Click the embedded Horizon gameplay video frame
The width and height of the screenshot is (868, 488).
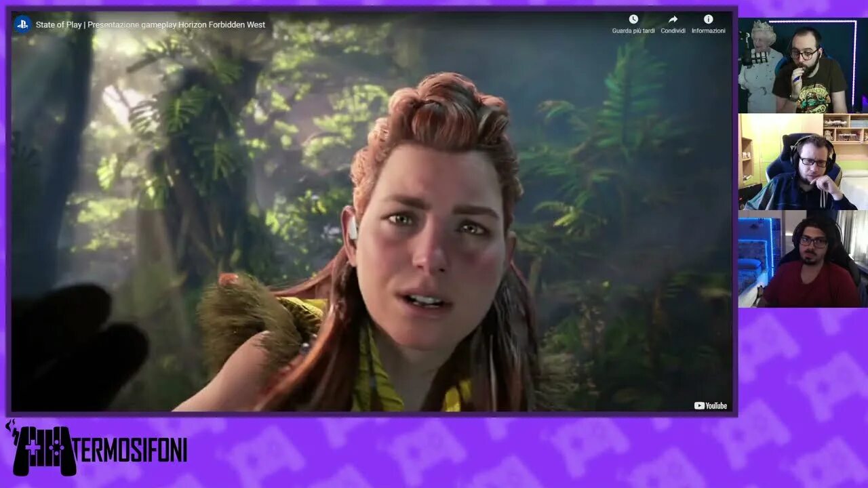click(372, 211)
